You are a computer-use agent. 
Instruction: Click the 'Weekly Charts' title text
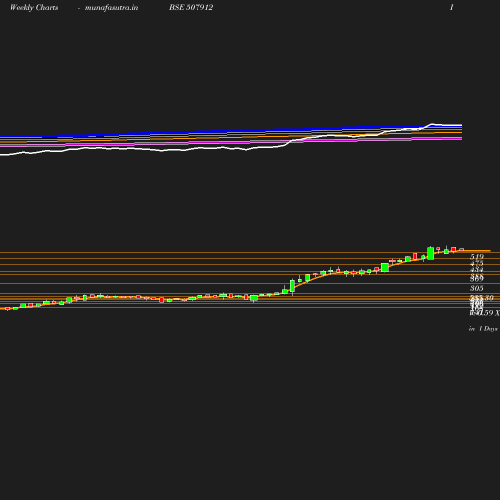34,7
